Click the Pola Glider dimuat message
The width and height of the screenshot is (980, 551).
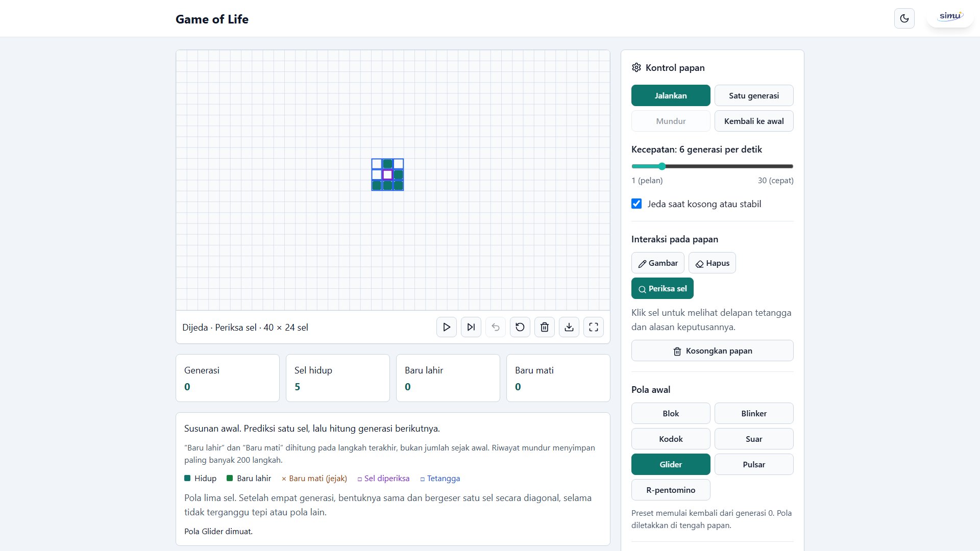coord(218,531)
